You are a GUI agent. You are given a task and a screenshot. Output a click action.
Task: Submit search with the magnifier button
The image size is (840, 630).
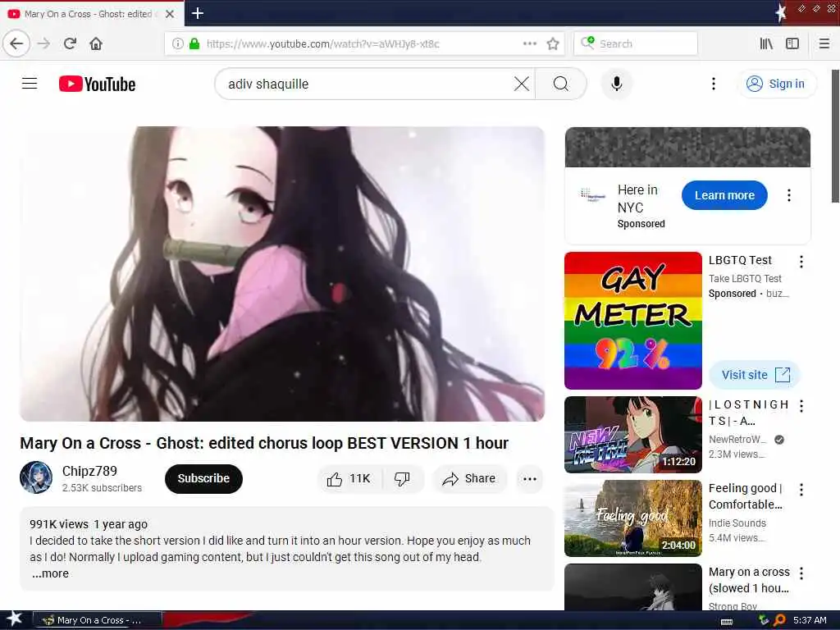(x=561, y=84)
